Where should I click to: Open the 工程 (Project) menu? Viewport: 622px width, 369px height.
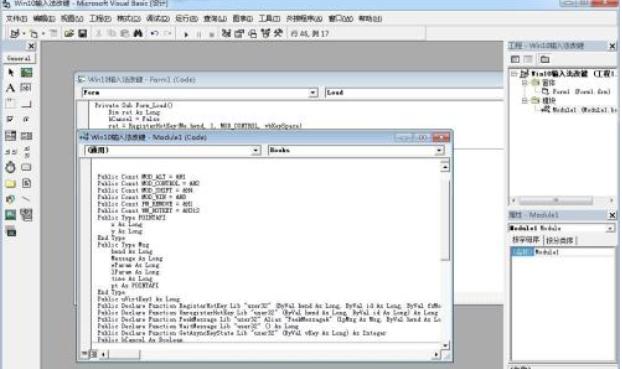(100, 19)
